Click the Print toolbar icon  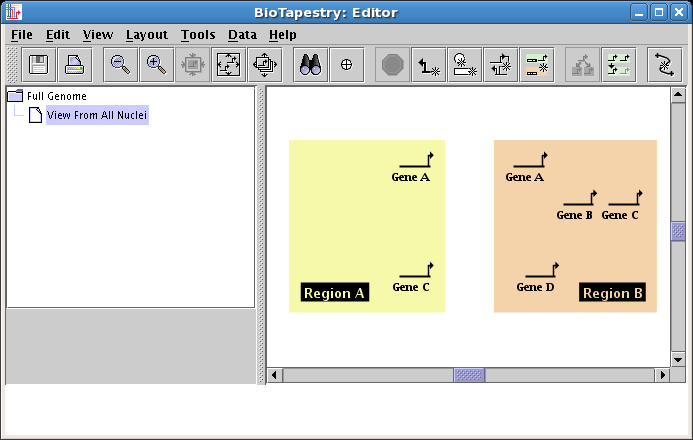point(75,65)
